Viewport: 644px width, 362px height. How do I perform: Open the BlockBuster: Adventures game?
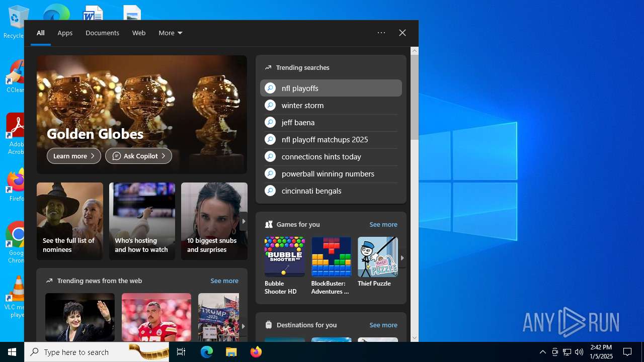click(x=331, y=266)
